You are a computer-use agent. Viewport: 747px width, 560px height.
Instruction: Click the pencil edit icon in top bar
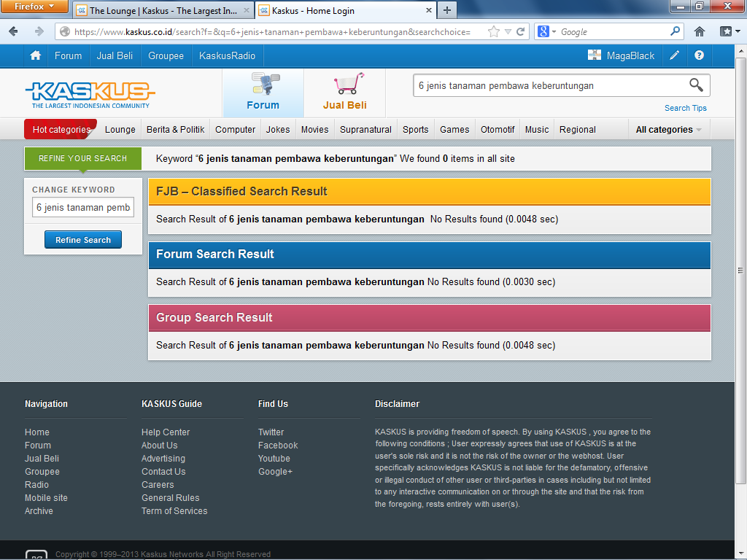click(674, 55)
